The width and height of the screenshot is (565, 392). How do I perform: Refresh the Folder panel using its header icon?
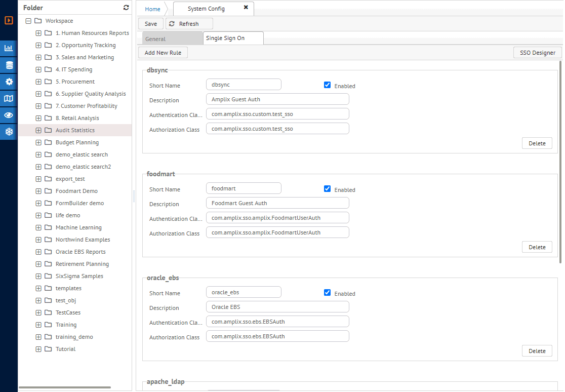tap(126, 8)
